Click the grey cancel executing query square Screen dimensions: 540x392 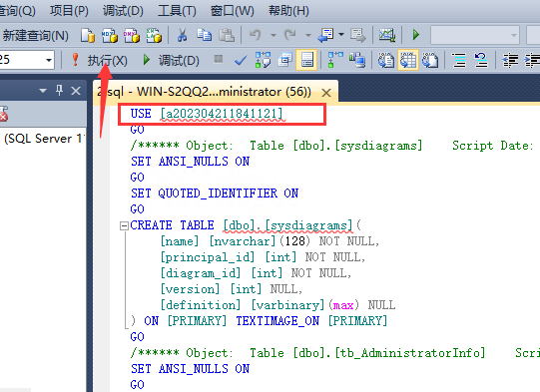tap(218, 59)
